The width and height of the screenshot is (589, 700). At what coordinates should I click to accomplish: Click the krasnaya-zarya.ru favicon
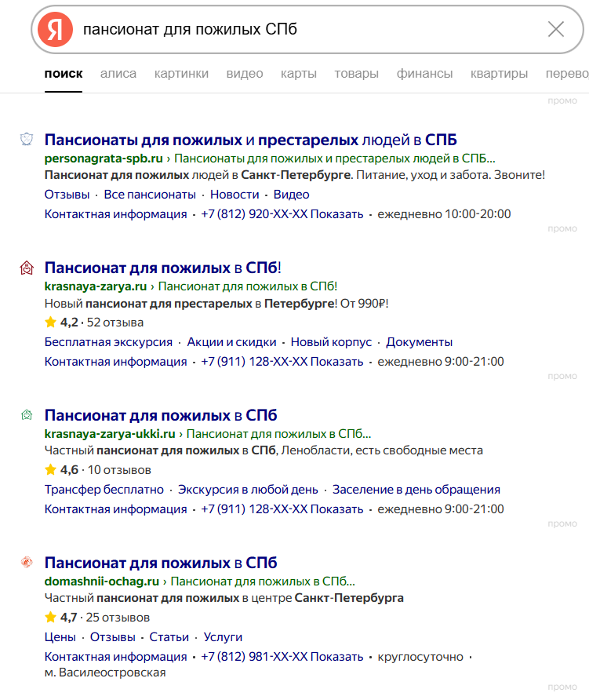(27, 268)
